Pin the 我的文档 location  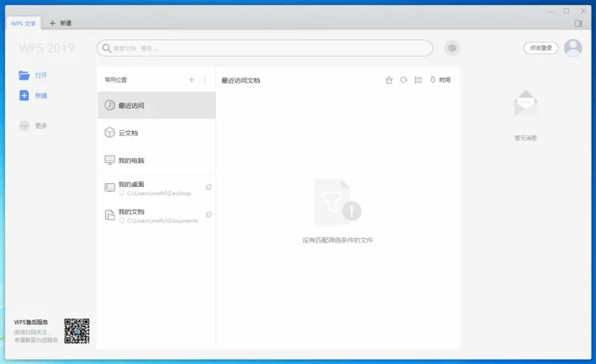[x=209, y=214]
